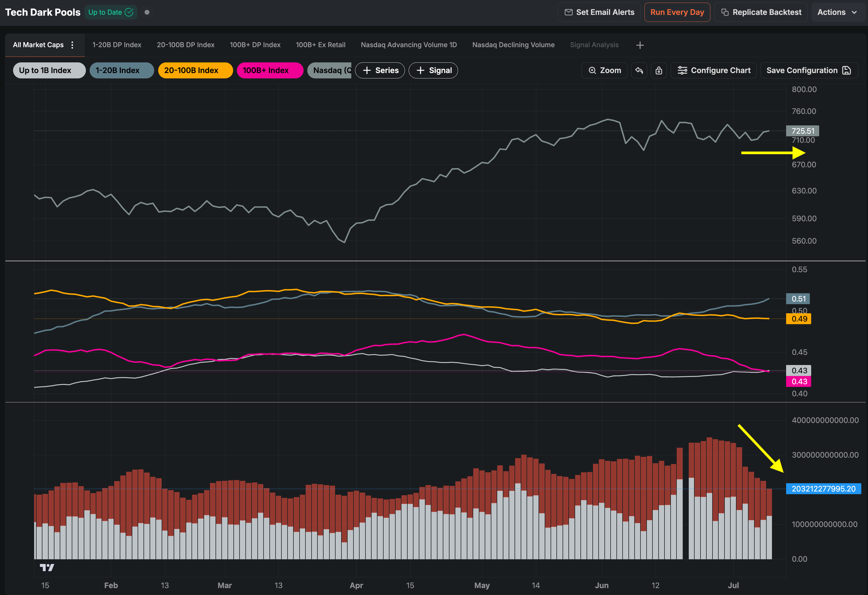The height and width of the screenshot is (595, 868).
Task: Click the Up to Date checkmark badge
Action: tap(110, 13)
